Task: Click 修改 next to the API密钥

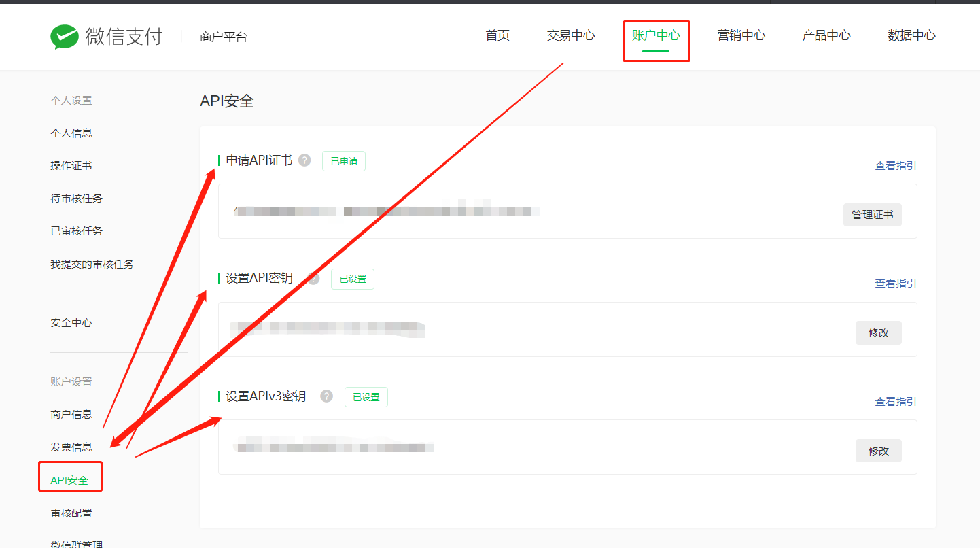Action: (x=878, y=332)
